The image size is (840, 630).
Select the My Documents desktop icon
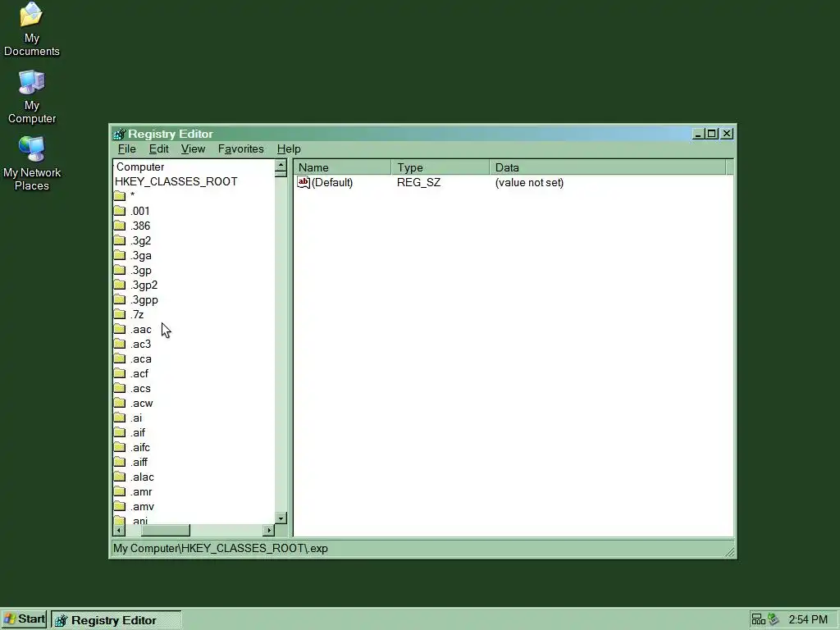(x=32, y=30)
